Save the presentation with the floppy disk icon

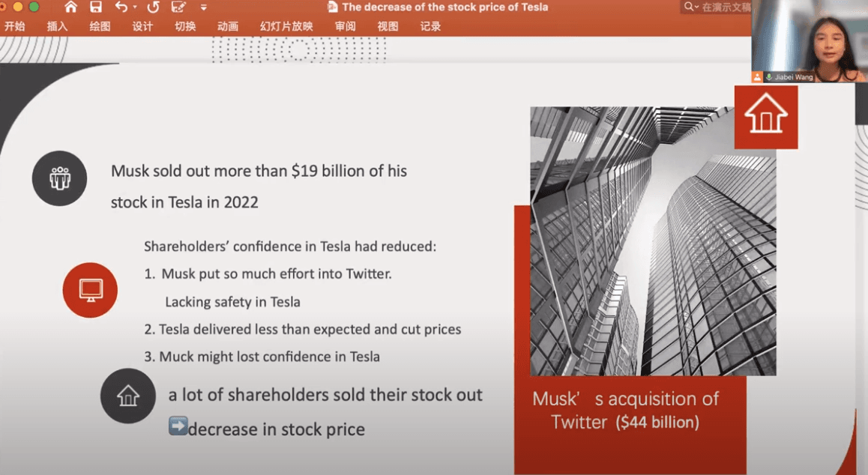click(96, 7)
